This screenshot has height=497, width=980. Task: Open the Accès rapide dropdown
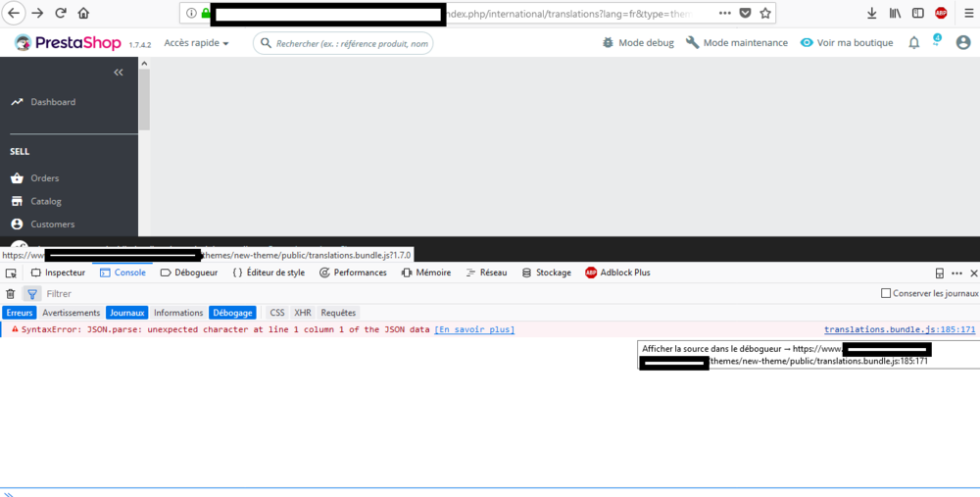pos(196,42)
